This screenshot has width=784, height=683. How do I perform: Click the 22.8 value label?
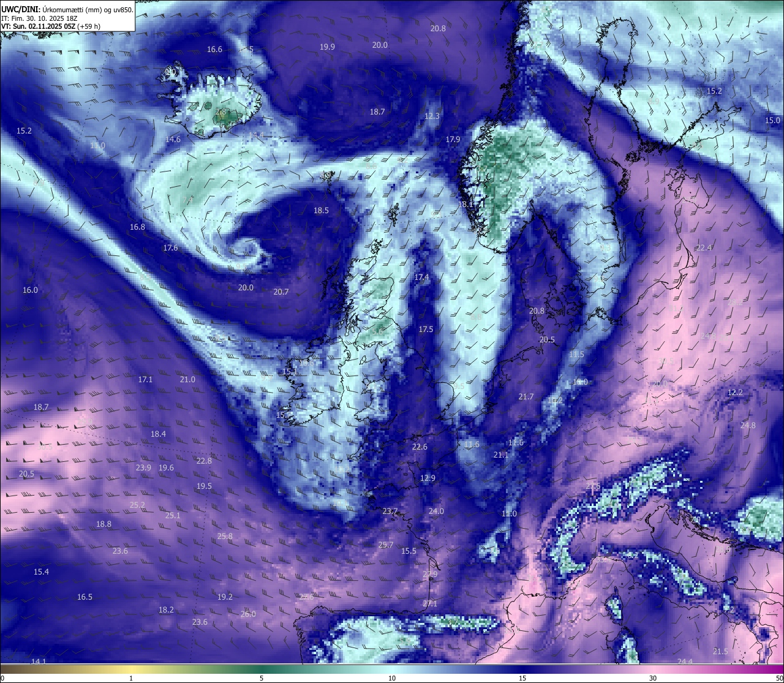coord(204,461)
